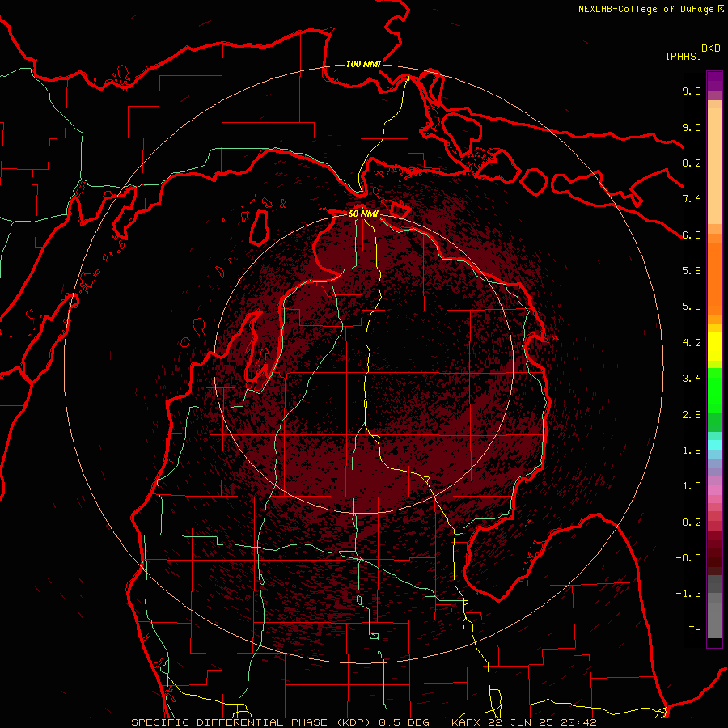Click the DKD legend title
The width and height of the screenshot is (728, 728).
click(x=710, y=49)
